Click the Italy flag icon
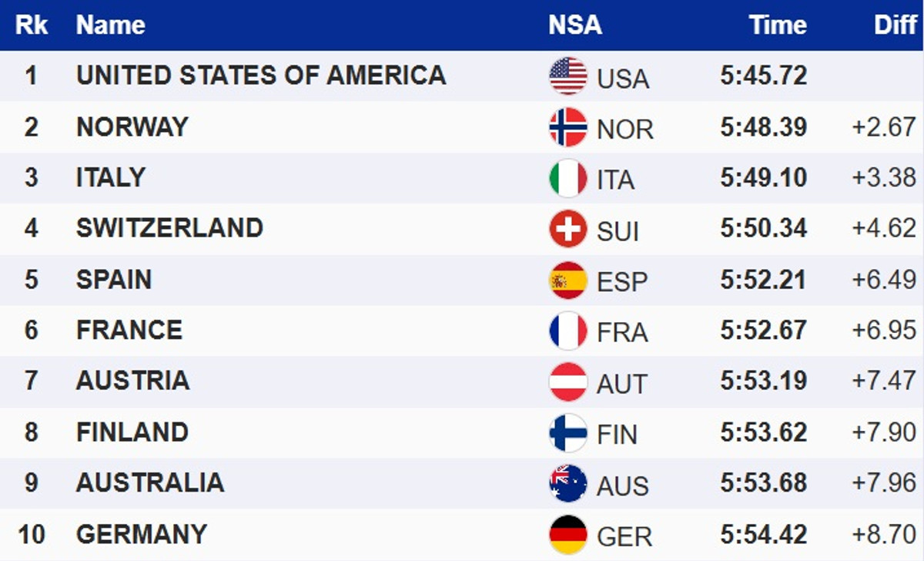The height and width of the screenshot is (561, 924). (568, 178)
